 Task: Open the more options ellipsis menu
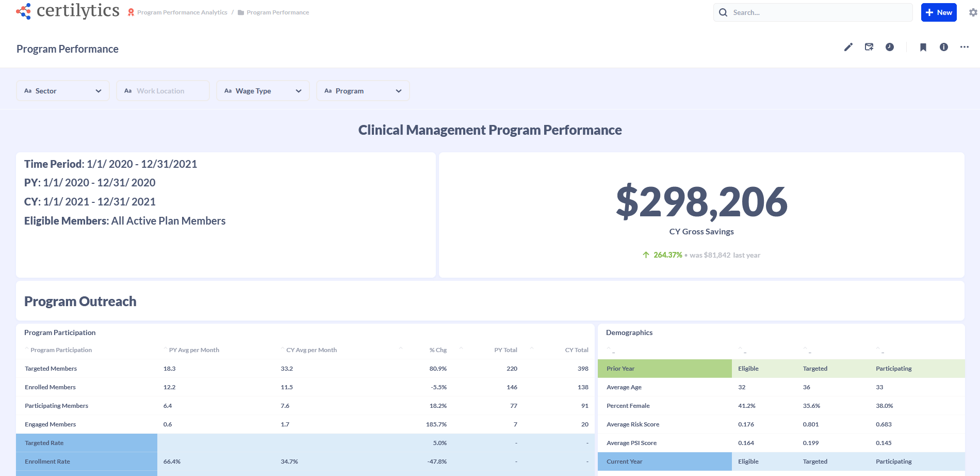[964, 47]
